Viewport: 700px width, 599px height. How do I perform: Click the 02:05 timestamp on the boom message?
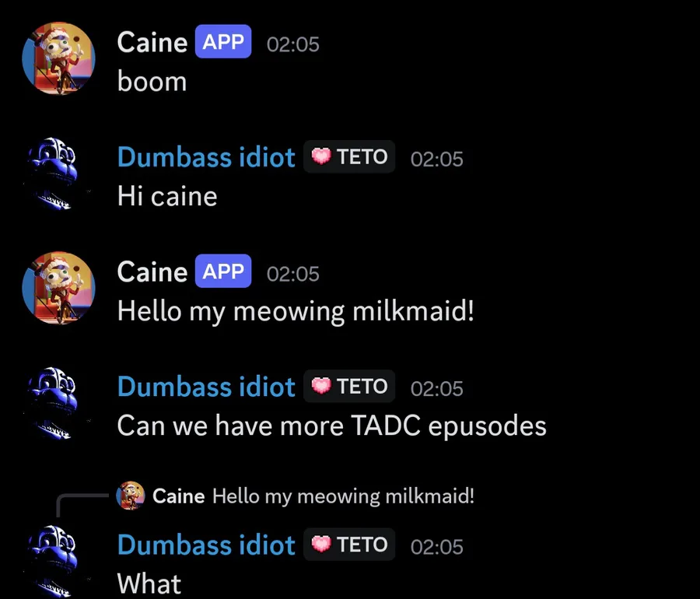[x=293, y=44]
